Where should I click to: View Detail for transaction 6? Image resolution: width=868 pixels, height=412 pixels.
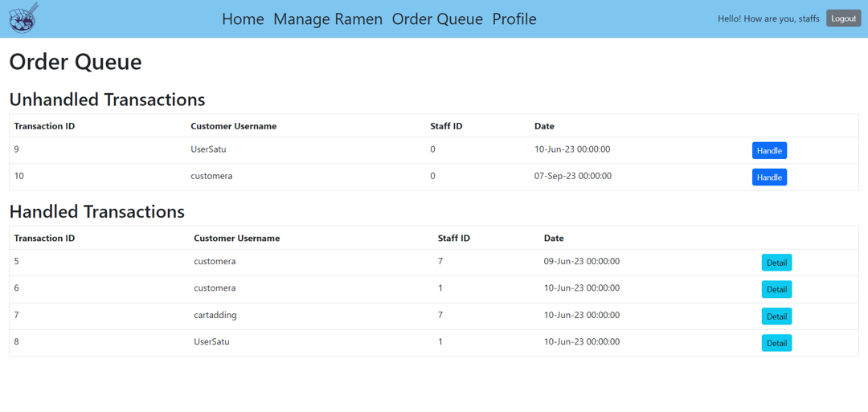[x=776, y=289]
